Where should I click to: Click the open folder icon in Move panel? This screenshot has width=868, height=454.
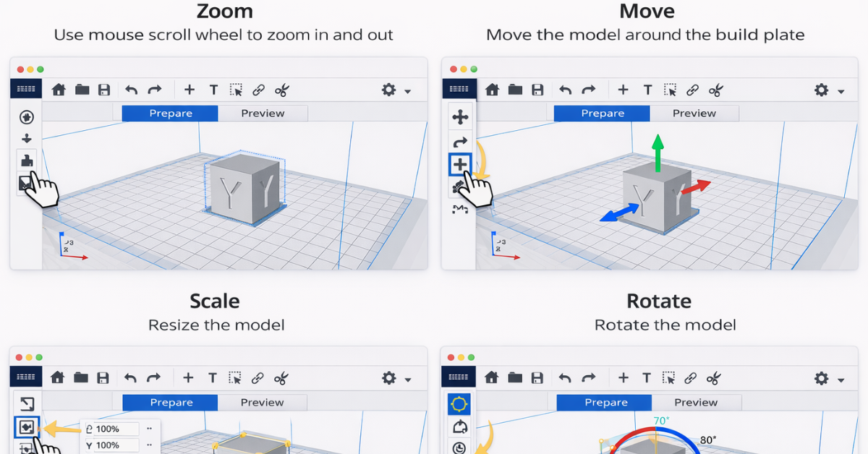tap(515, 90)
